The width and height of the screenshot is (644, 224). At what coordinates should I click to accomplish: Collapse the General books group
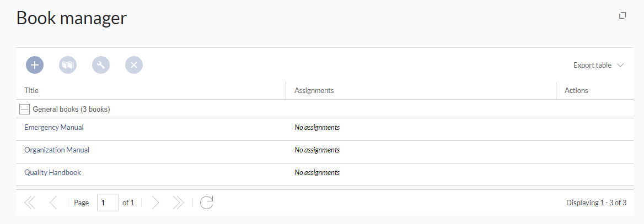click(24, 109)
